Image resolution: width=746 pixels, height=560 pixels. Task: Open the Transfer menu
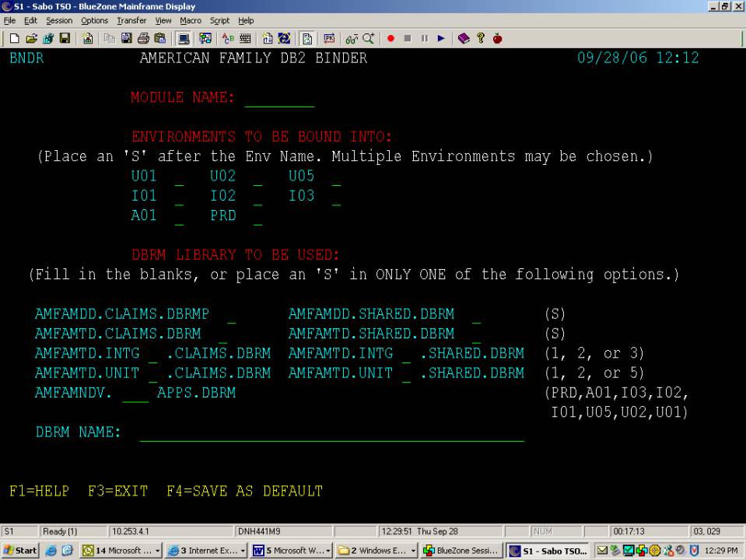(x=131, y=20)
